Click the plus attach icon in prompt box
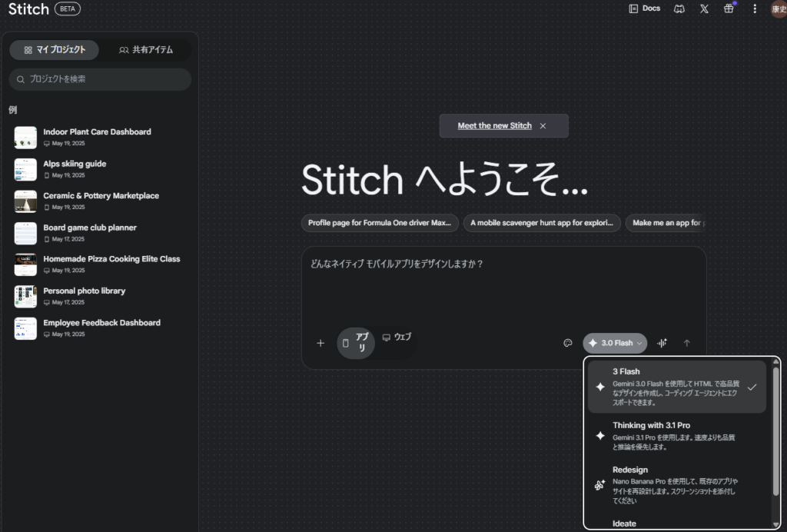 pos(320,343)
